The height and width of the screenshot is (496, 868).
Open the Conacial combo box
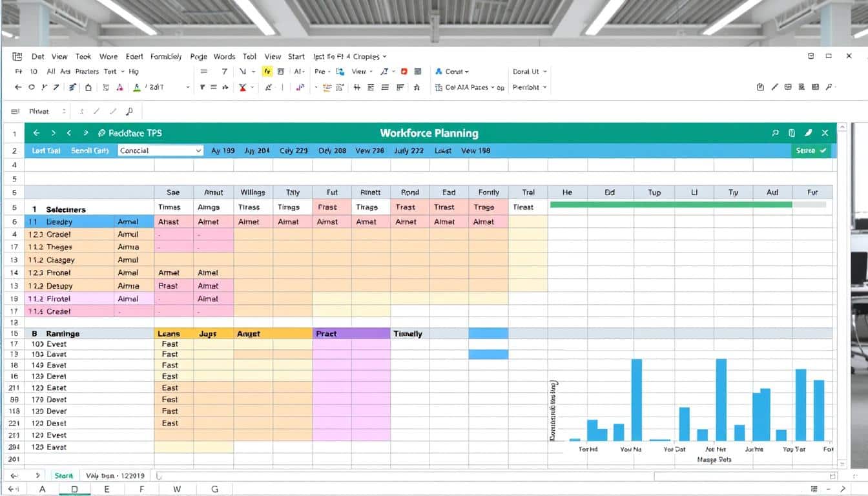[161, 150]
